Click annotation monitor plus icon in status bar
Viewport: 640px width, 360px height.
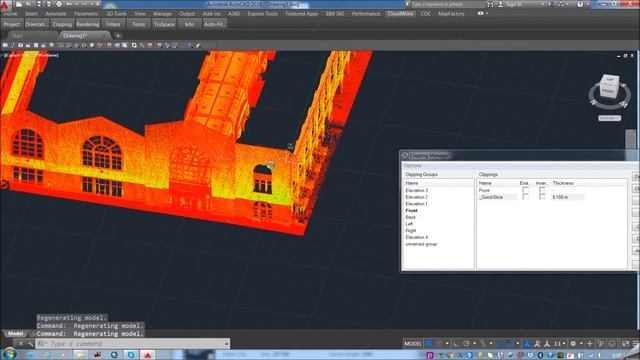(590, 344)
